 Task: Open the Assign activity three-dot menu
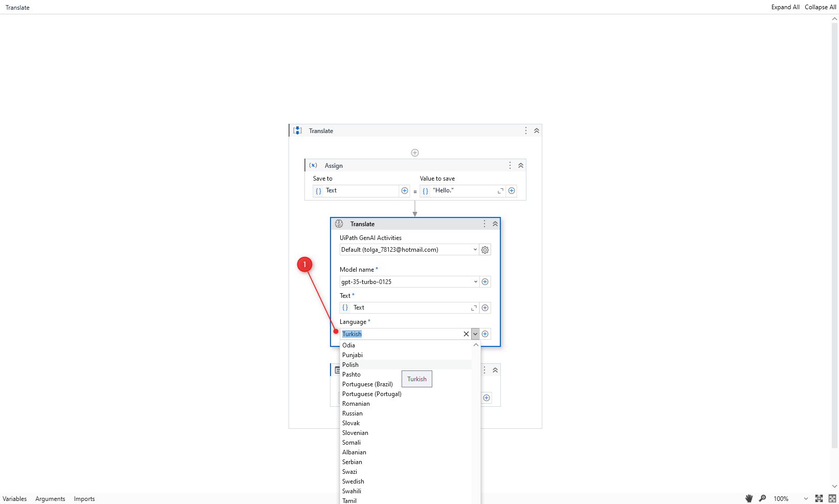(x=510, y=165)
